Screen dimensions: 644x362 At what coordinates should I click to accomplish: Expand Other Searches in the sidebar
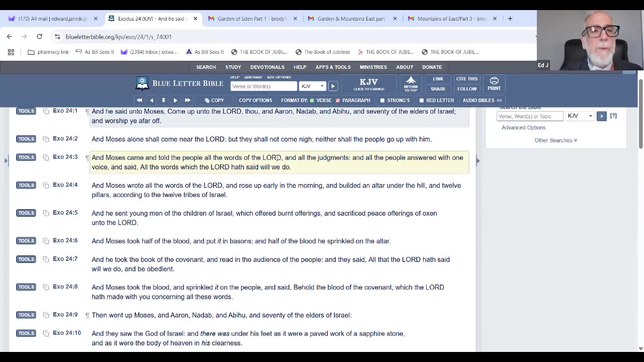555,140
